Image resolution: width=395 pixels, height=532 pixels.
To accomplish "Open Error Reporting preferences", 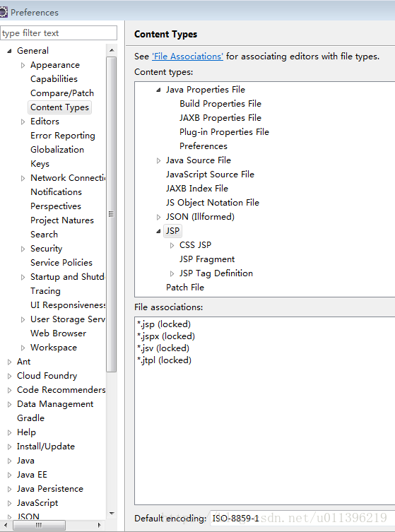I will (x=63, y=136).
